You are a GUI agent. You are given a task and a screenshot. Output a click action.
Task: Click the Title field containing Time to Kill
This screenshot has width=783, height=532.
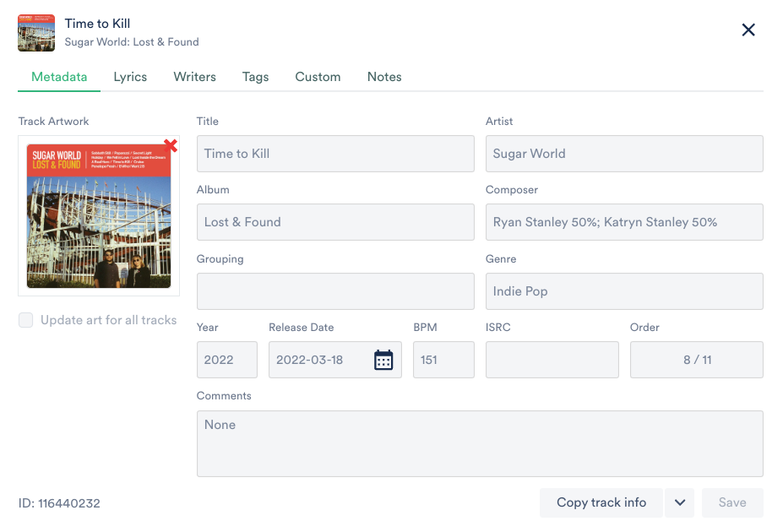334,154
